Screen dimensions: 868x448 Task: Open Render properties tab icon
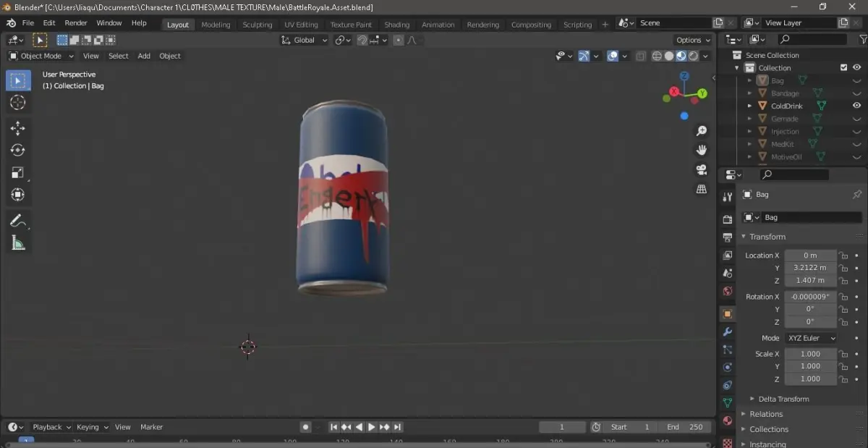tap(728, 219)
